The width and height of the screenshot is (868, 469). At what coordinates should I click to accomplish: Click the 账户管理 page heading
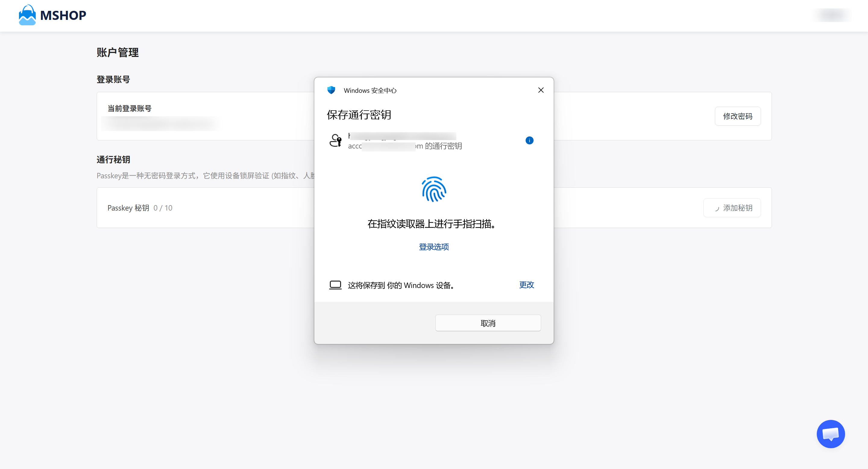(118, 52)
